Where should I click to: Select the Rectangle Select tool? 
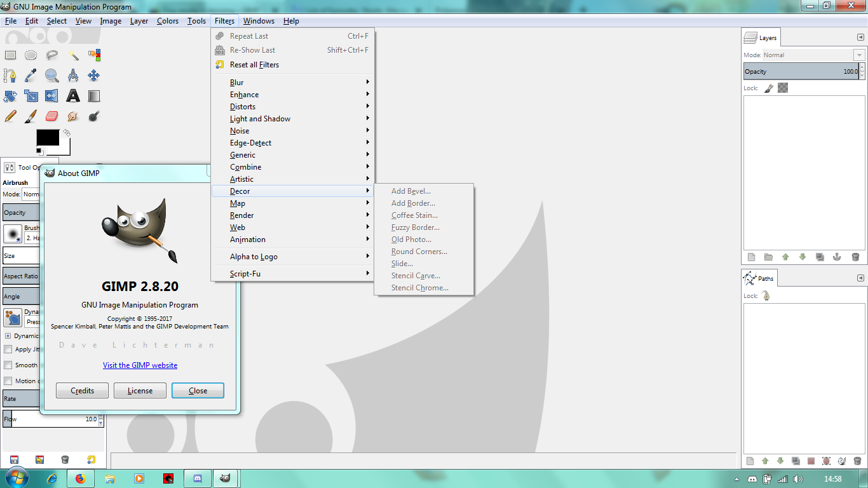click(x=10, y=55)
